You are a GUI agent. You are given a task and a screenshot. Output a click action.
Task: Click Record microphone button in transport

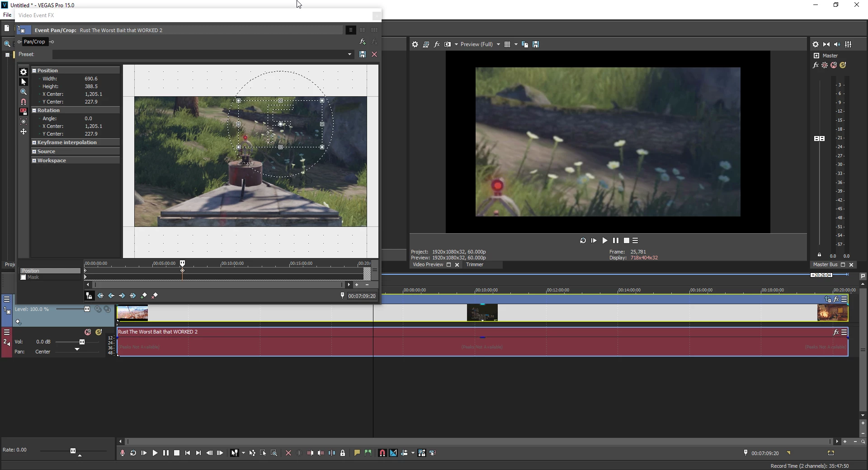click(x=123, y=453)
